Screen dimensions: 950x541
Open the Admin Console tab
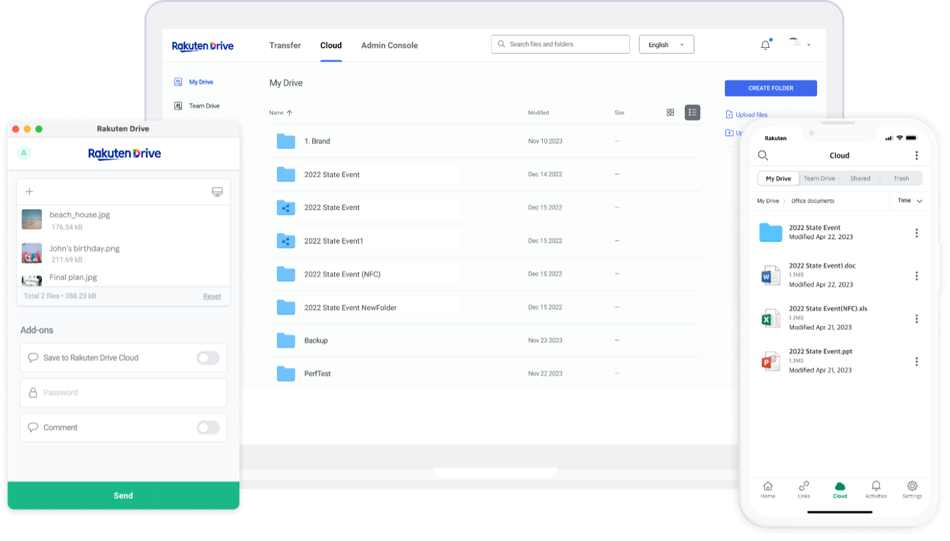coord(390,45)
